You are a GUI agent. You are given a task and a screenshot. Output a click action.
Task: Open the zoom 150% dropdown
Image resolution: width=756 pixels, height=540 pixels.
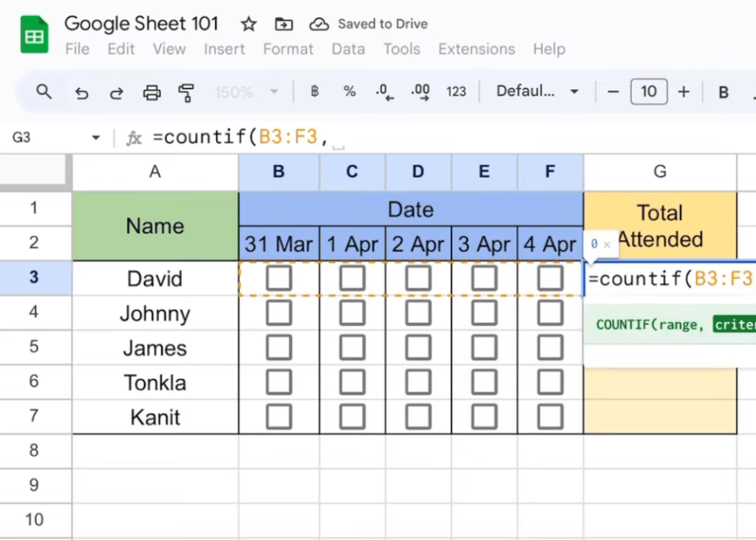pyautogui.click(x=247, y=92)
